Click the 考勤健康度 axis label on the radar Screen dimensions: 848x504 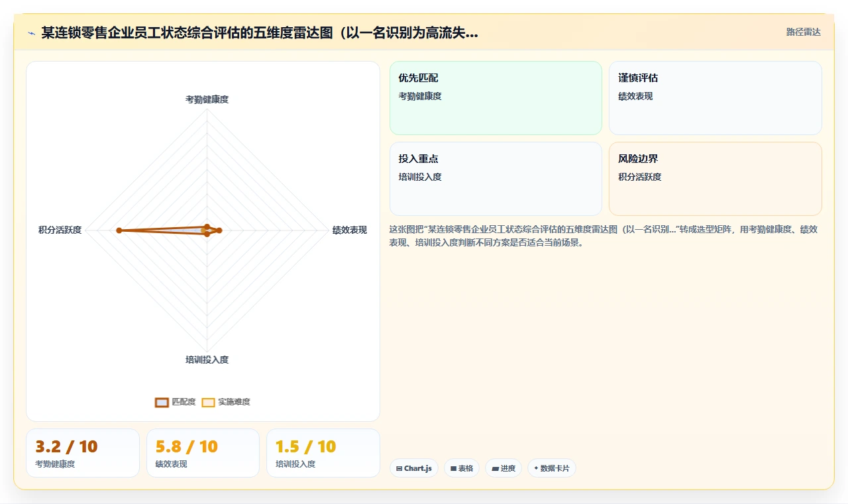(x=207, y=99)
